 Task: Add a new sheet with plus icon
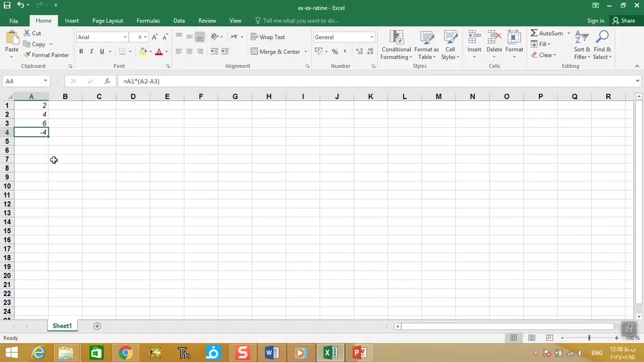(x=97, y=326)
